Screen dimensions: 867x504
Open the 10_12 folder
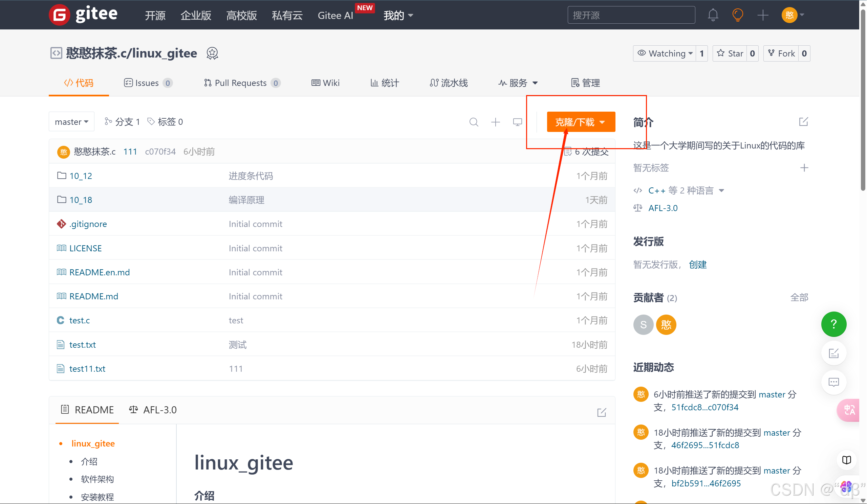point(81,176)
